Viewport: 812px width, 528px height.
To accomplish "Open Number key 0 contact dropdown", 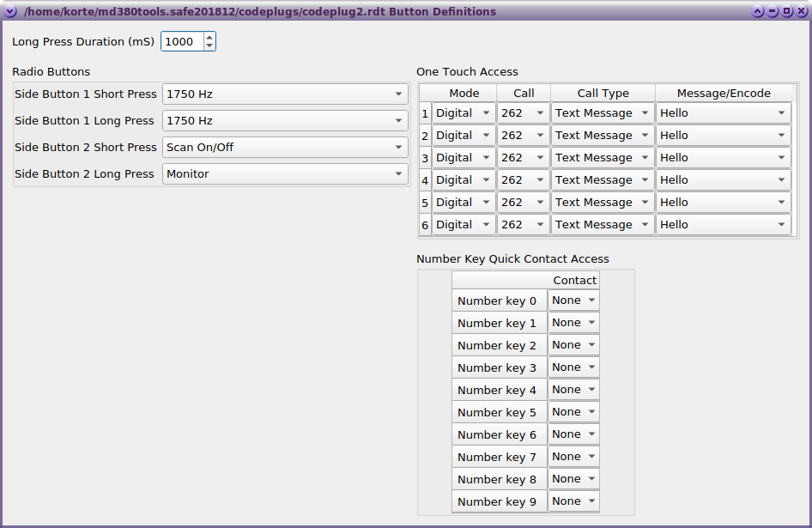I will click(573, 300).
